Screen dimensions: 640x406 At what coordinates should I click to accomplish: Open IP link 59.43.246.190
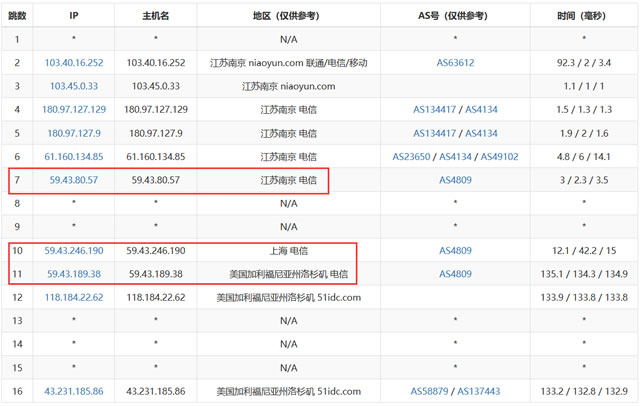pos(73,251)
